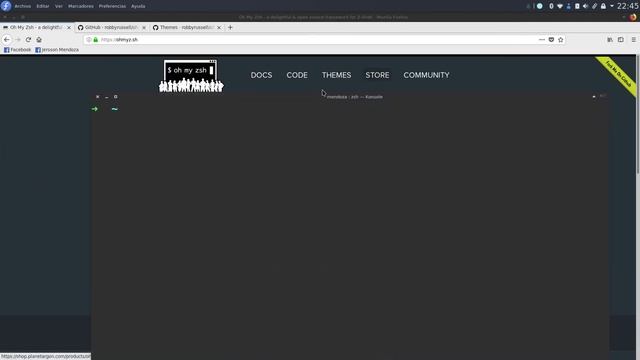Open the Archivo menu

22,6
